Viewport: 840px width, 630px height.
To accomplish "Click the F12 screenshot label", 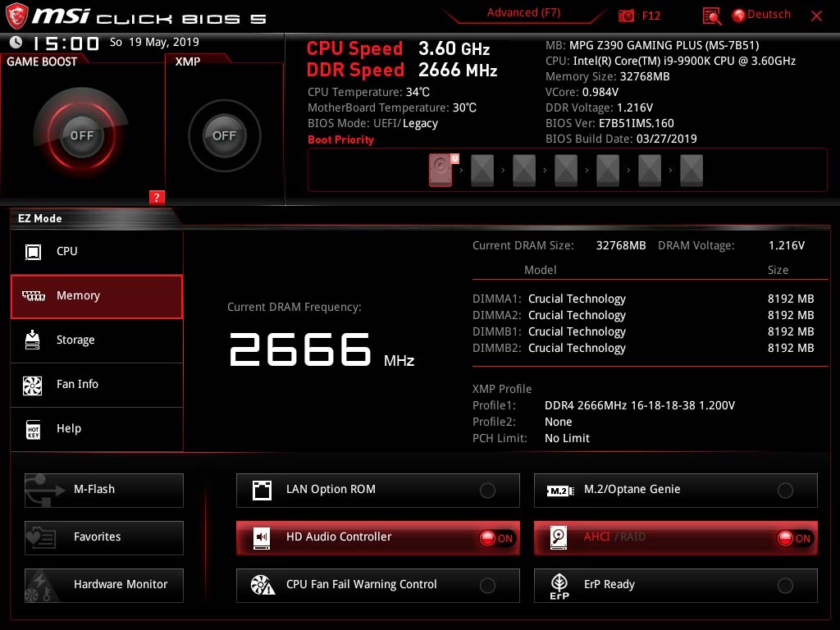I will [x=651, y=16].
